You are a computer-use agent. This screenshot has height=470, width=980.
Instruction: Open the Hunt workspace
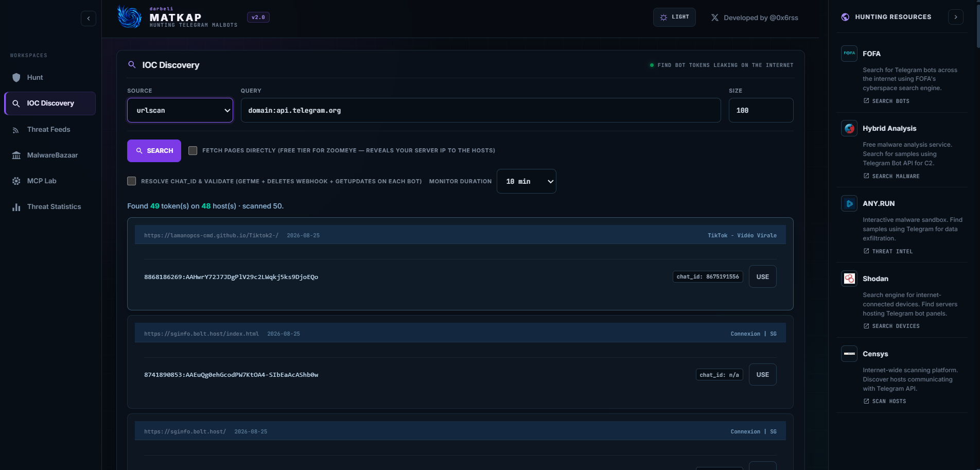coord(50,77)
